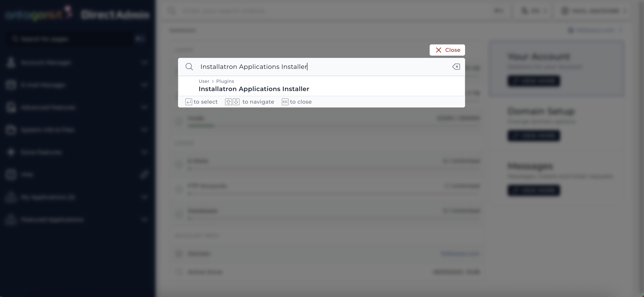Select the Account Manager icon in the sidebar
Image resolution: width=644 pixels, height=297 pixels.
pyautogui.click(x=11, y=63)
